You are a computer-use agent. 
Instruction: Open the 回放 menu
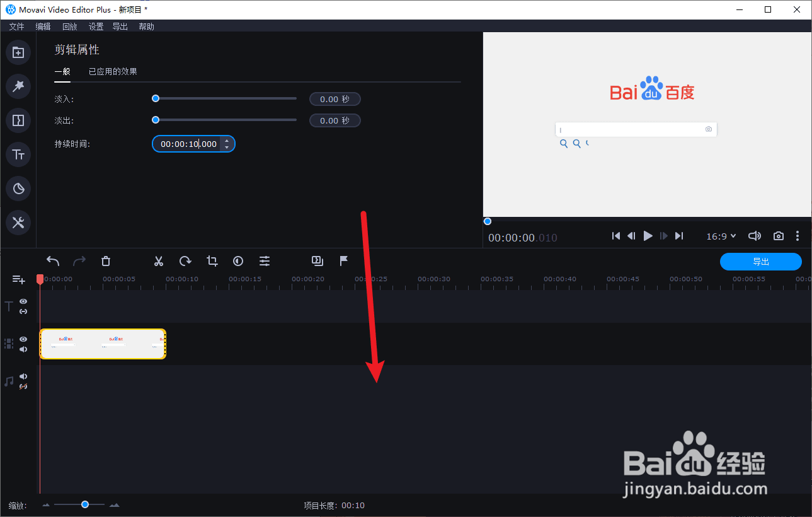point(69,26)
